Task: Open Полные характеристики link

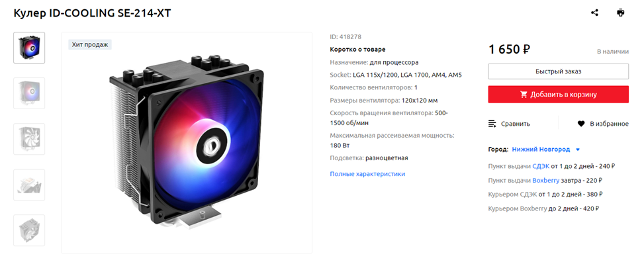Action: pos(367,174)
